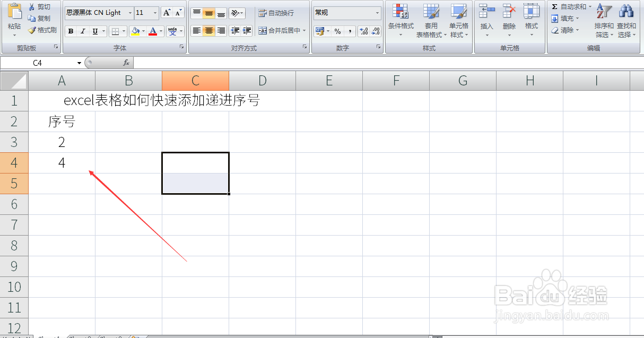Select row 6 header
This screenshot has height=338, width=644.
pyautogui.click(x=14, y=204)
